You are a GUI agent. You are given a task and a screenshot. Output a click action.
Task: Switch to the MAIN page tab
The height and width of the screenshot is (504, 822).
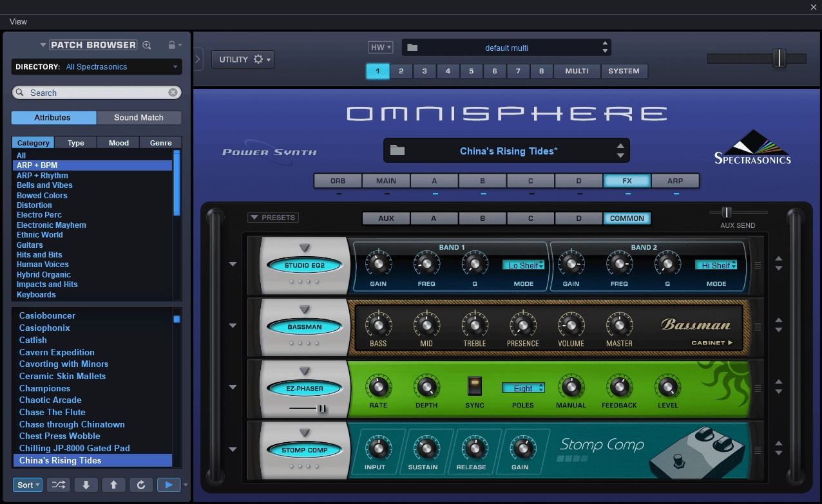(386, 181)
